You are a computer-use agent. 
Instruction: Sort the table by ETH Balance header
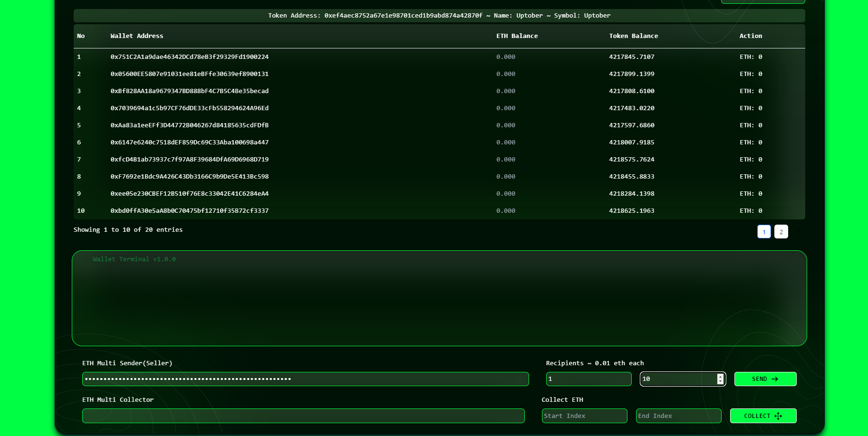pyautogui.click(x=517, y=36)
